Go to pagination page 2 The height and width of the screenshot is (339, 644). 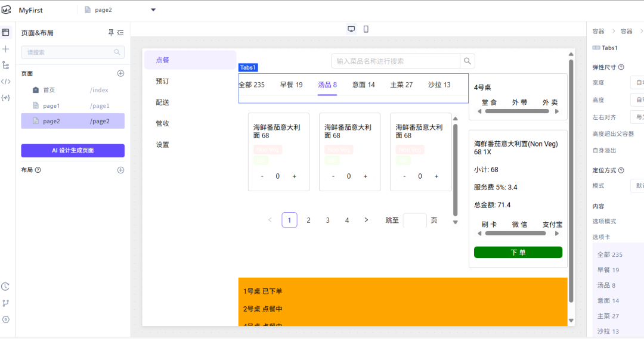pos(308,220)
